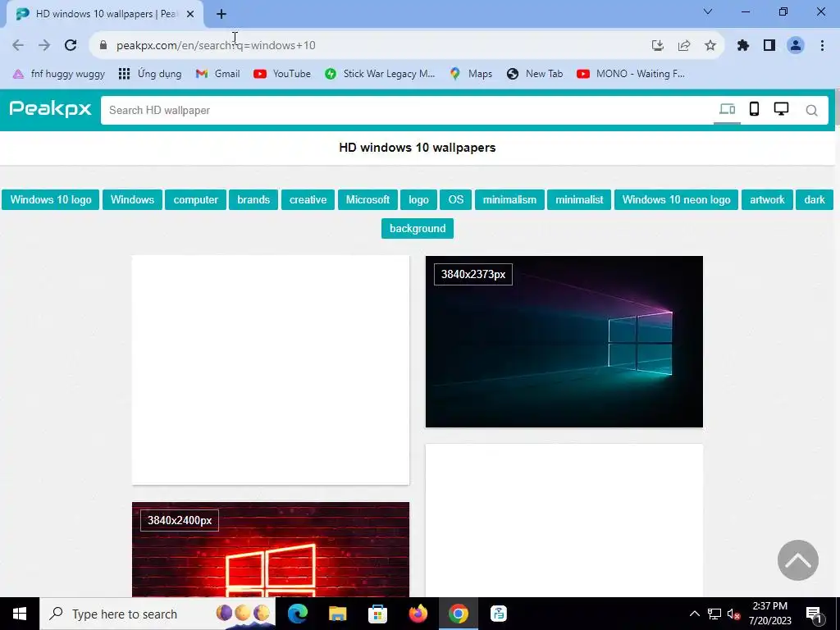The height and width of the screenshot is (630, 840).
Task: Expand the tab search chevron in title bar
Action: 708,11
